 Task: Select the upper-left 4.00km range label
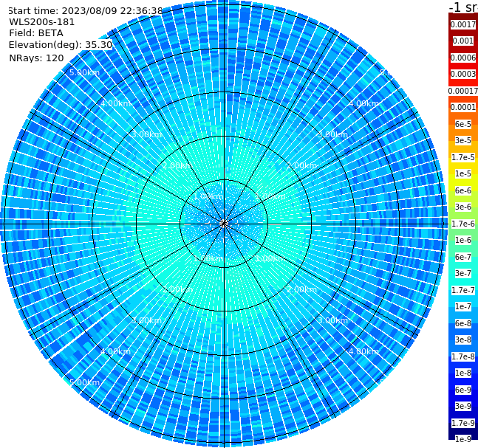115,103
